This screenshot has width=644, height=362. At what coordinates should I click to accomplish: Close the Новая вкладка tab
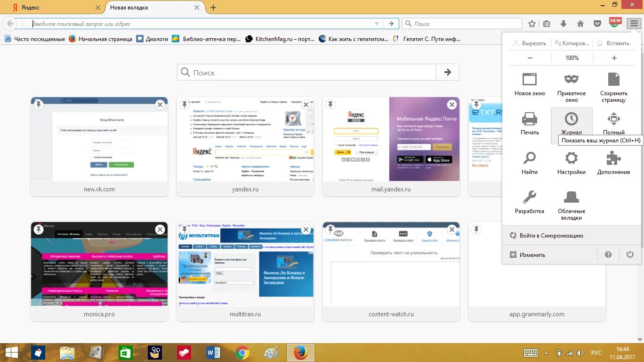[x=197, y=8]
